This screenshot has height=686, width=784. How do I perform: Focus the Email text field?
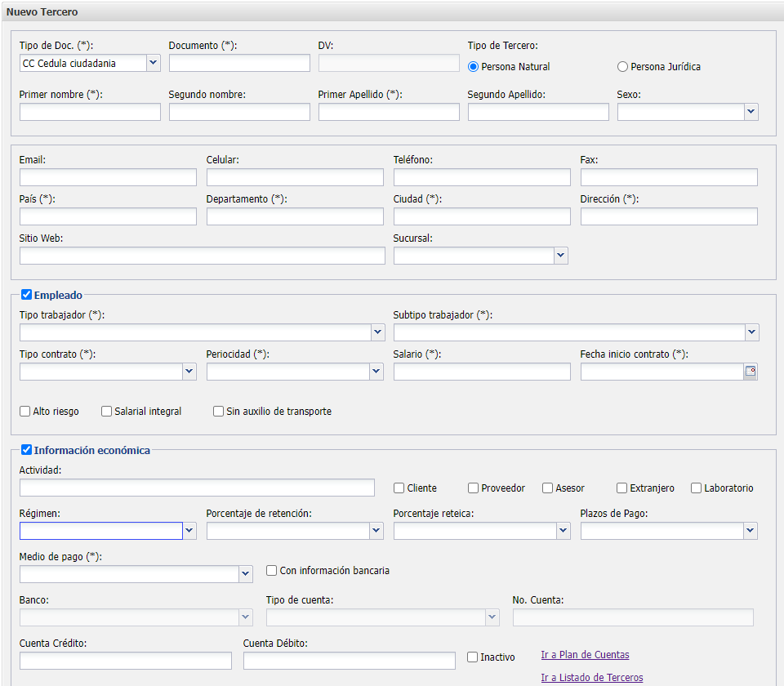[x=108, y=177]
